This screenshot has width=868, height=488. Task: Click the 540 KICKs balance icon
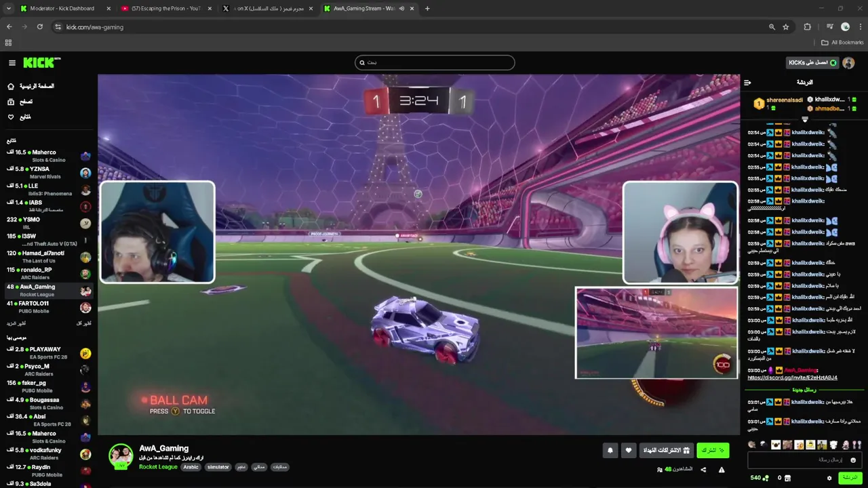[x=766, y=478]
